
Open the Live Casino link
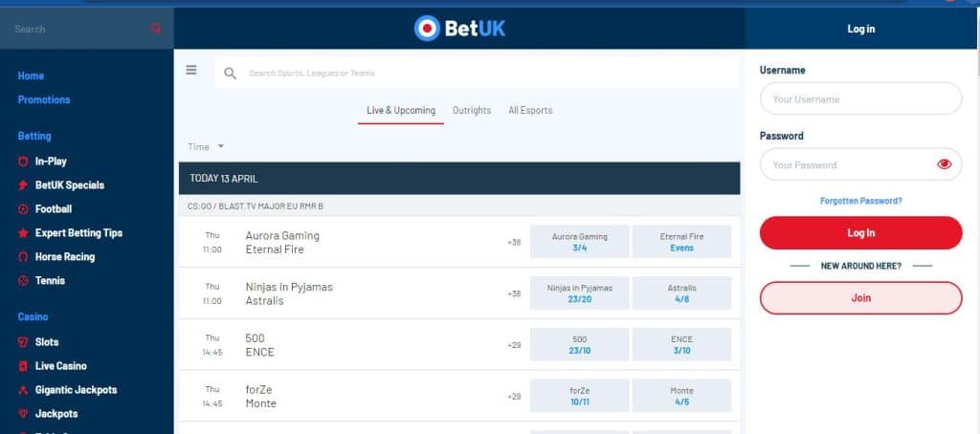point(60,366)
